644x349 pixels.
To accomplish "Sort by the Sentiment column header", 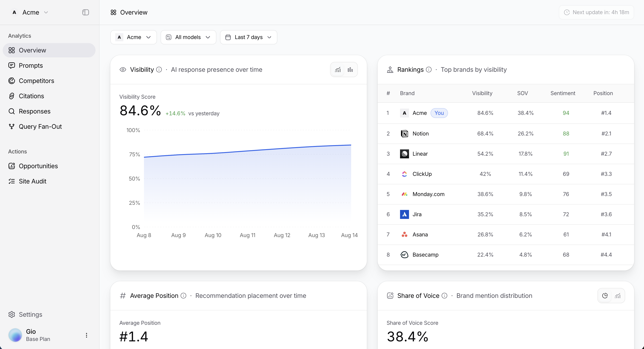I will [x=563, y=93].
